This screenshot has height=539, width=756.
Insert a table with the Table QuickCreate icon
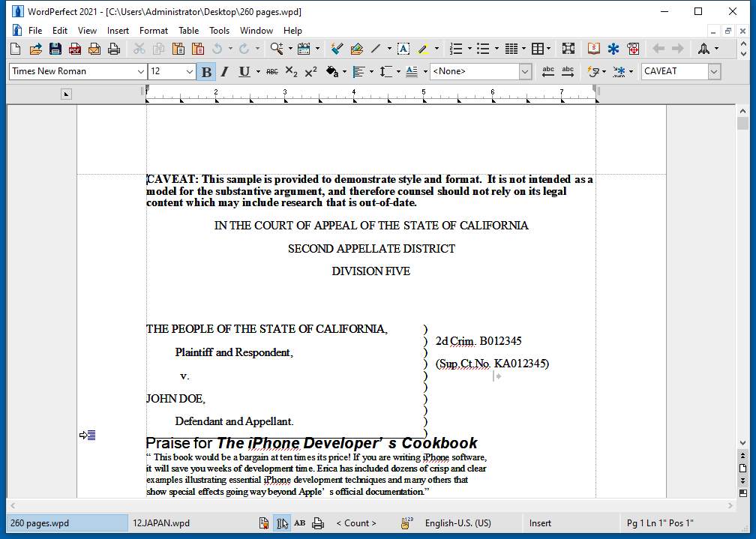point(538,49)
